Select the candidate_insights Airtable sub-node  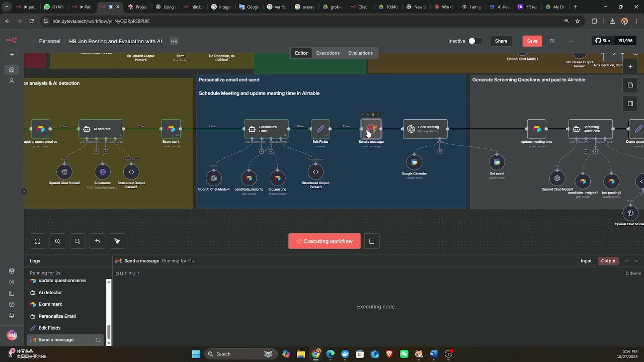click(249, 178)
